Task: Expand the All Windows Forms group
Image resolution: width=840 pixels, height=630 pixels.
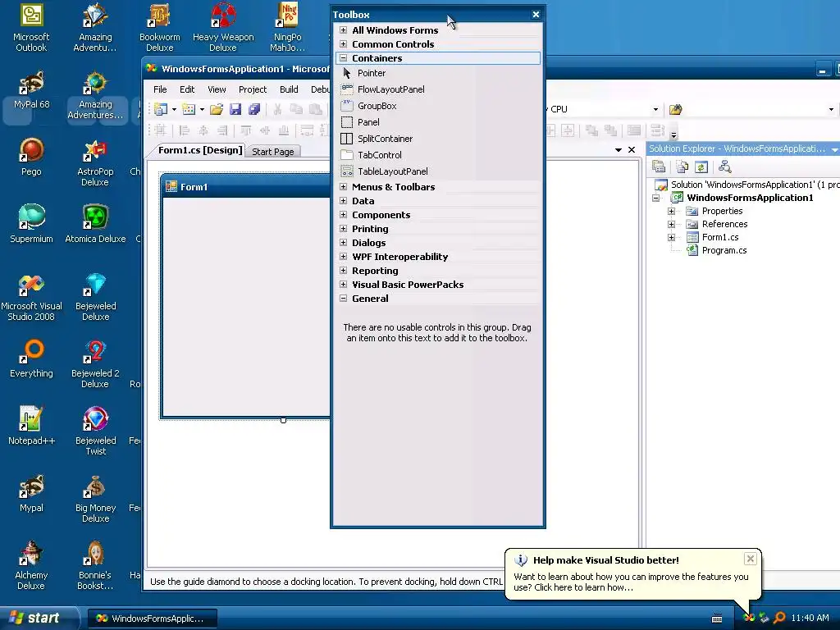Action: coord(344,30)
